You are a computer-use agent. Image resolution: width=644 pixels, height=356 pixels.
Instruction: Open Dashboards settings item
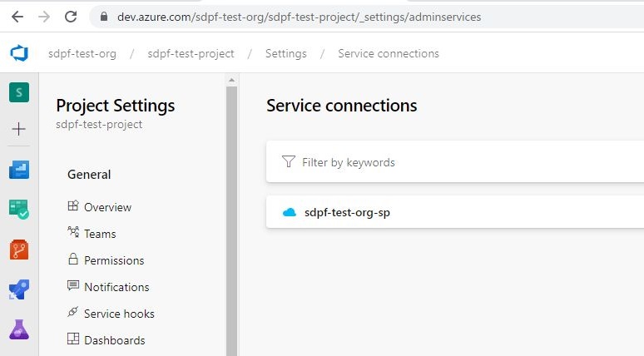coord(114,340)
